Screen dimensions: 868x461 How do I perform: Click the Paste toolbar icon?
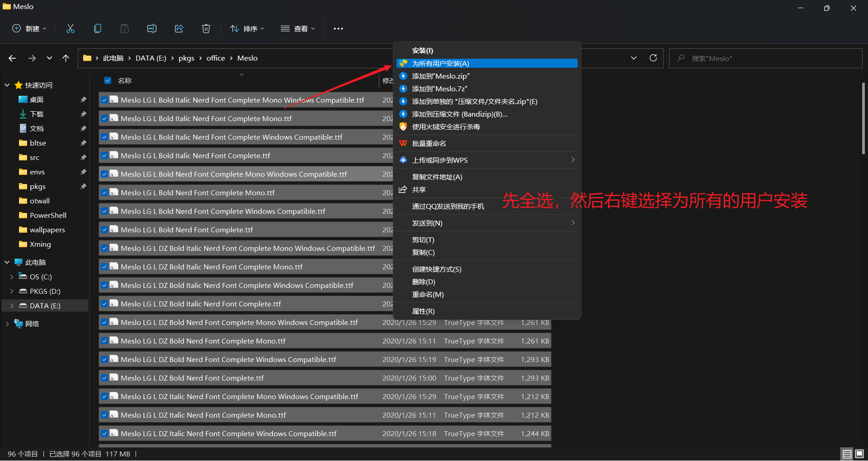click(x=124, y=28)
